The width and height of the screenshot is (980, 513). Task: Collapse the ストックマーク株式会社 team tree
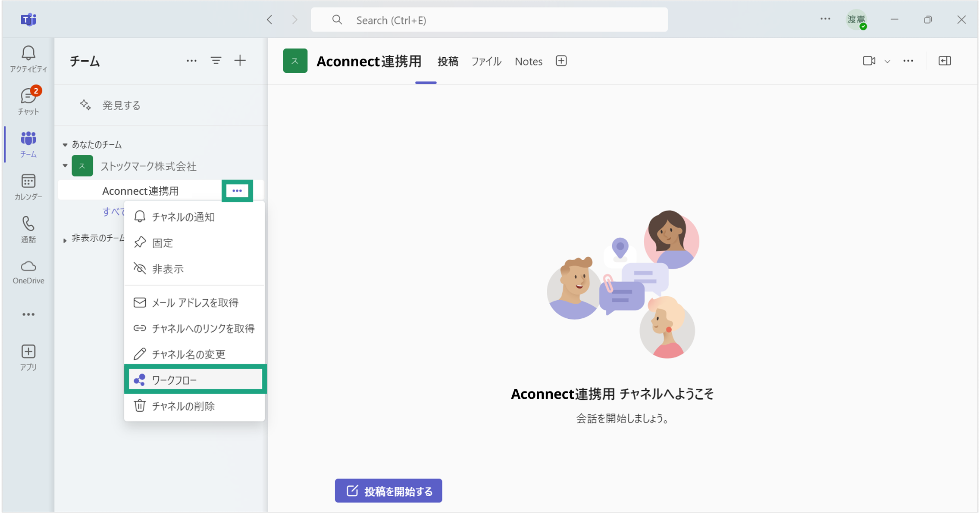[65, 166]
